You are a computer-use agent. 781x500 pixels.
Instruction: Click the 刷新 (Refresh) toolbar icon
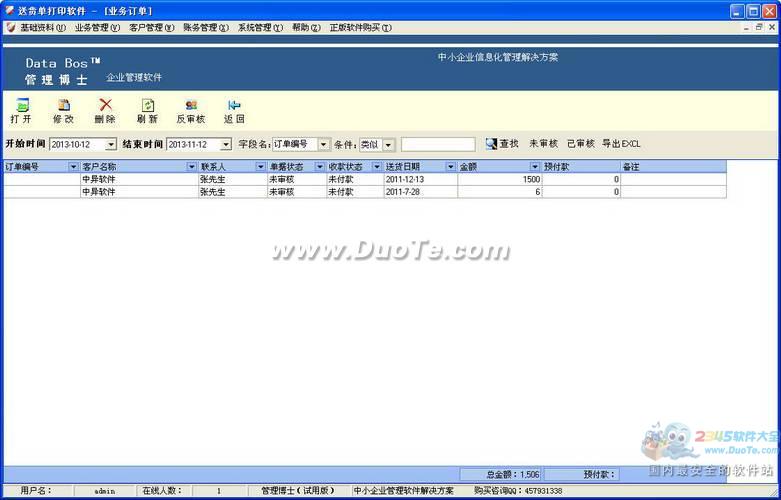147,105
